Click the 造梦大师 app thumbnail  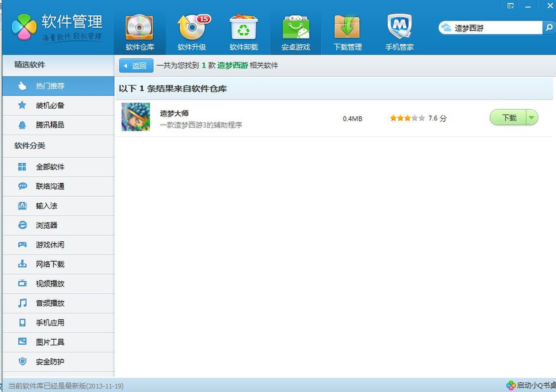135,117
